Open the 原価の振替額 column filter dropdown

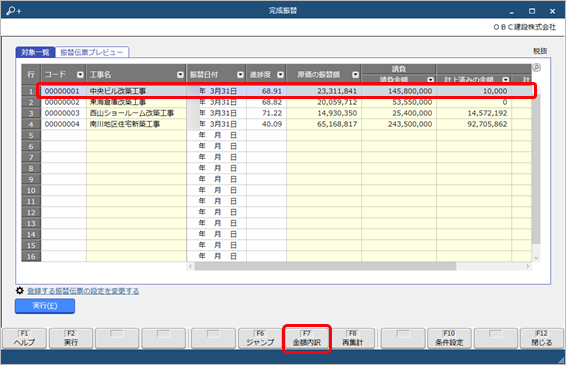coord(356,75)
